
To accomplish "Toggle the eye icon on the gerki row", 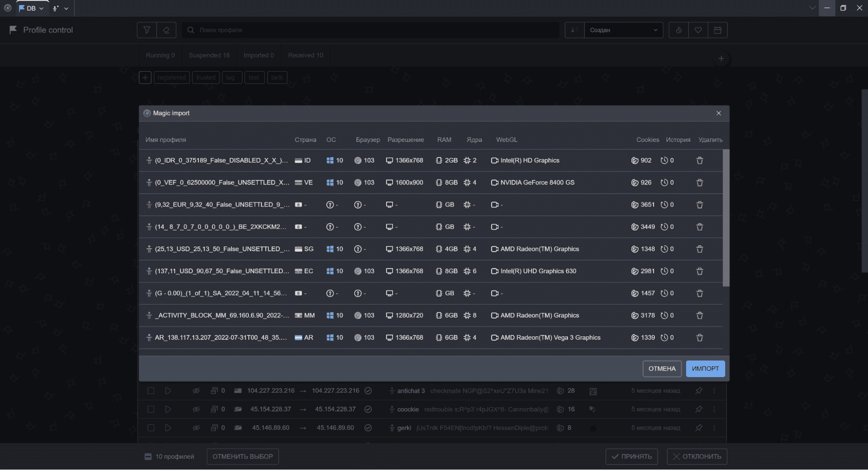I will coord(196,428).
